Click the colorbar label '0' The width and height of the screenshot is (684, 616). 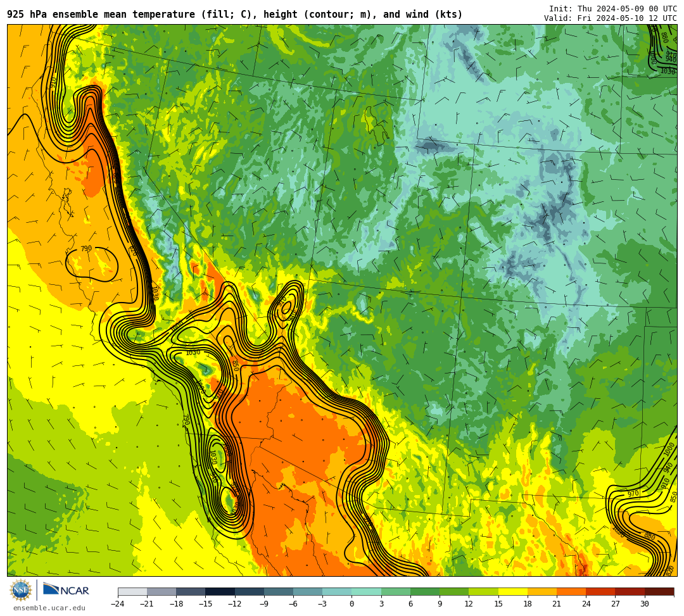click(351, 604)
